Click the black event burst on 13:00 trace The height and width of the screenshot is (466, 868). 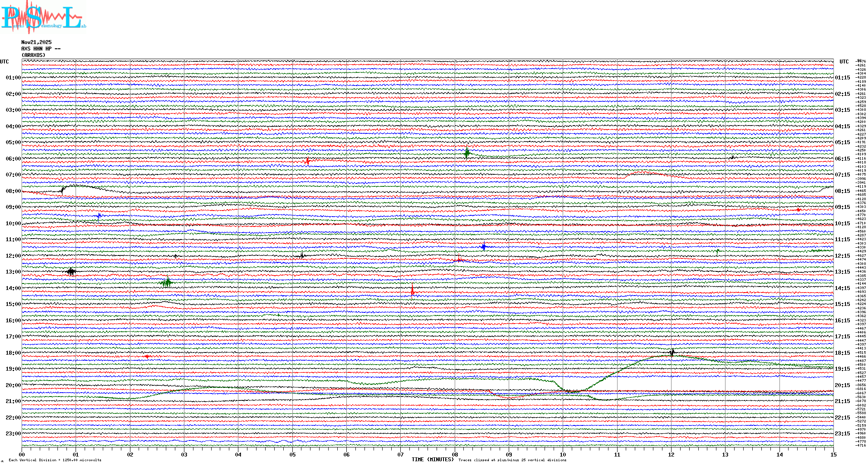tap(72, 271)
